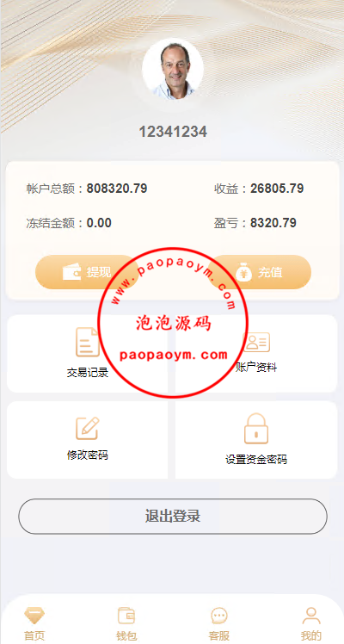Screen dimensions: 344x644
Task: Tap the 客服 chat bubble icon
Action: pos(219,616)
